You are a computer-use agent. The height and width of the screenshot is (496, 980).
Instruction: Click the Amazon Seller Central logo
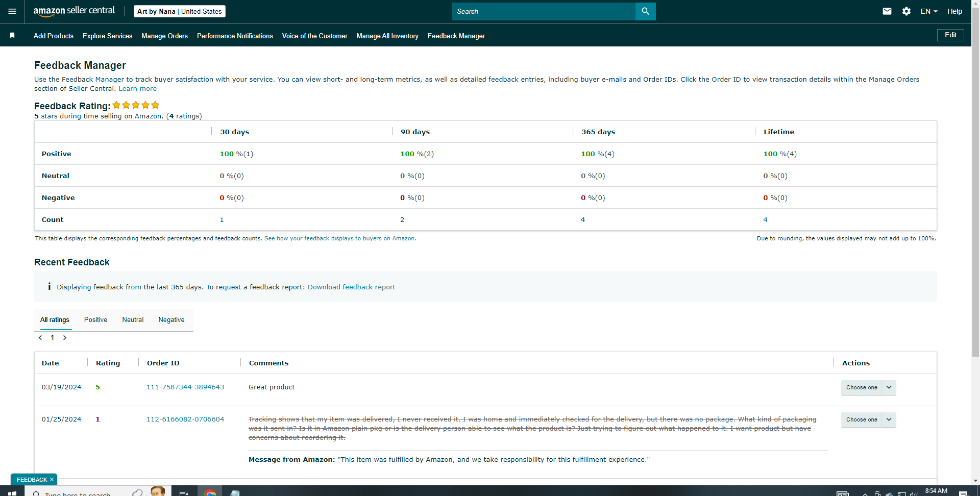74,11
